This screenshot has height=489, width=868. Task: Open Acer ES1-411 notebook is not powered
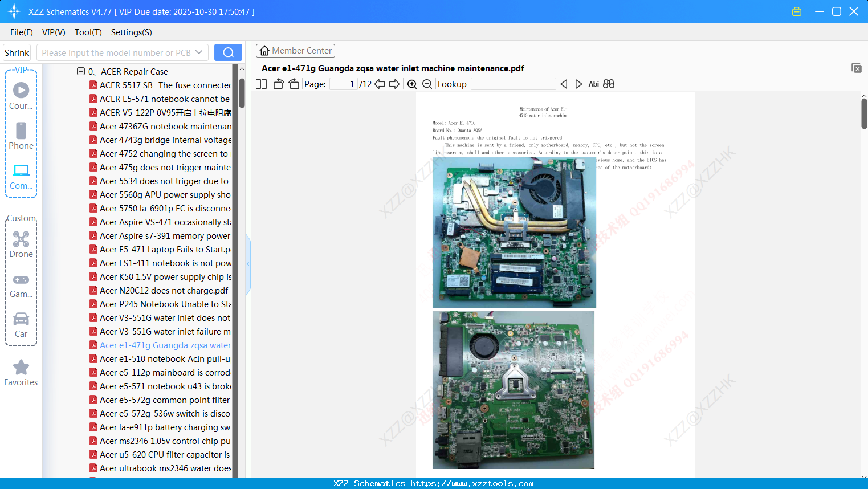[x=166, y=263]
